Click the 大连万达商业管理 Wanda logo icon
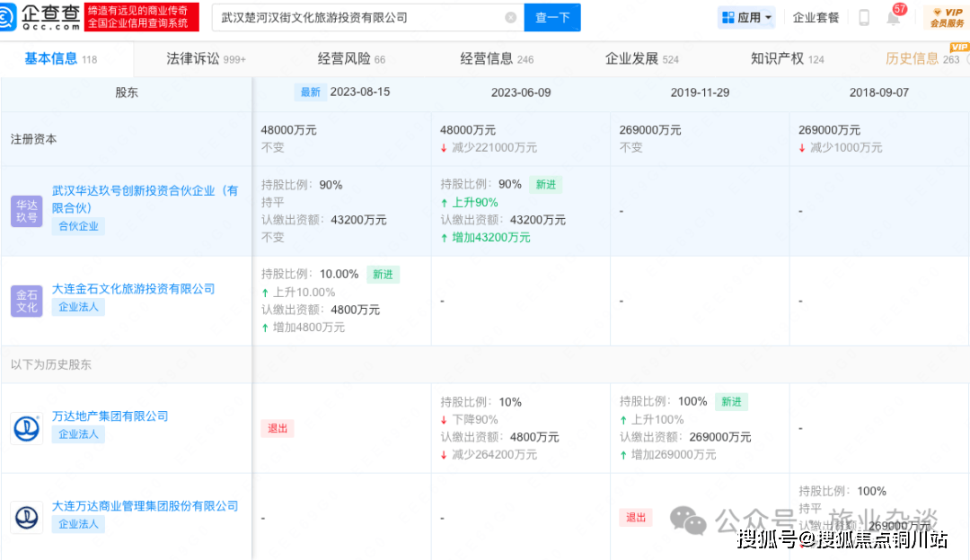970x560 pixels. coord(27,517)
